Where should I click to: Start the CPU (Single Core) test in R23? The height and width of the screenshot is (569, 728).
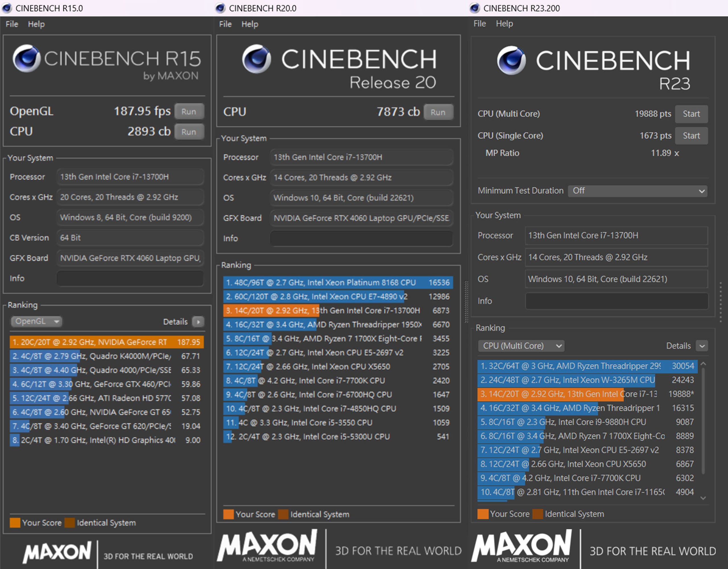(691, 136)
